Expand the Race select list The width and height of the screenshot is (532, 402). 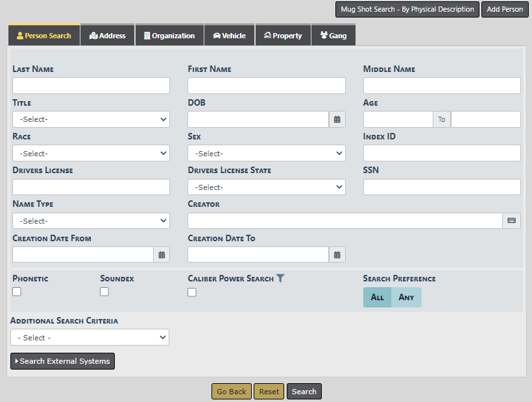coord(91,154)
